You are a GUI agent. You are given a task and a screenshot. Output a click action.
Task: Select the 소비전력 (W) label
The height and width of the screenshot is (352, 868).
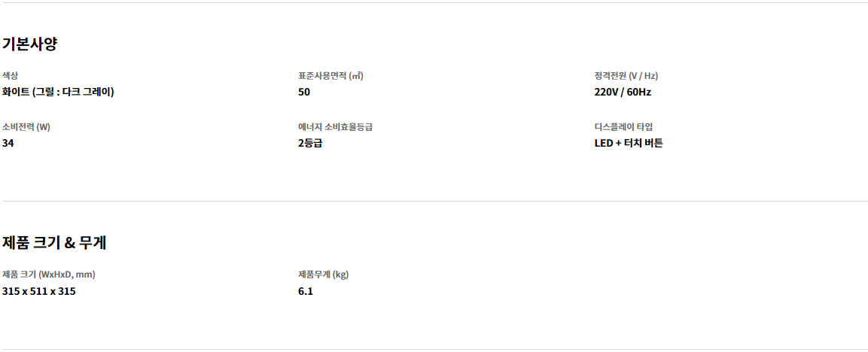[26, 127]
